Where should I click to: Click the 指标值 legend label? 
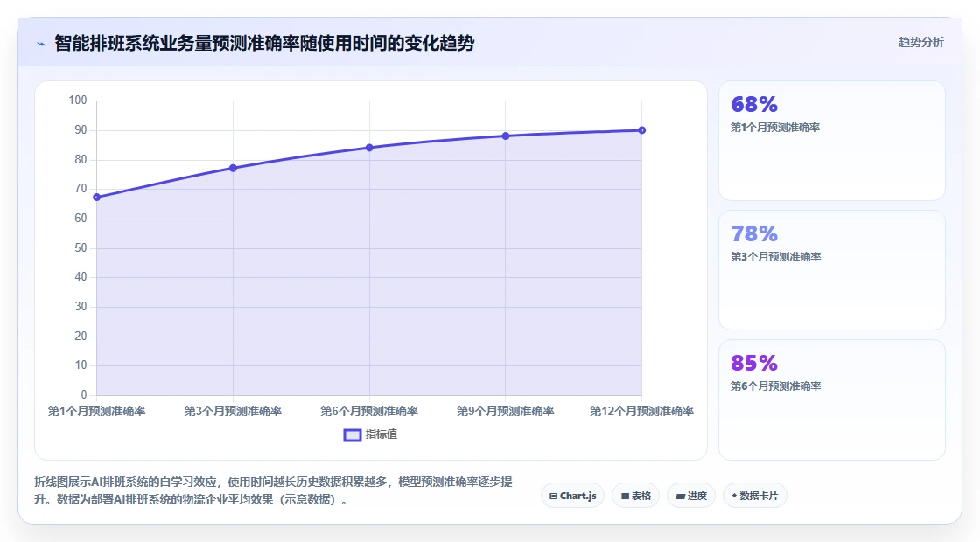tap(381, 434)
